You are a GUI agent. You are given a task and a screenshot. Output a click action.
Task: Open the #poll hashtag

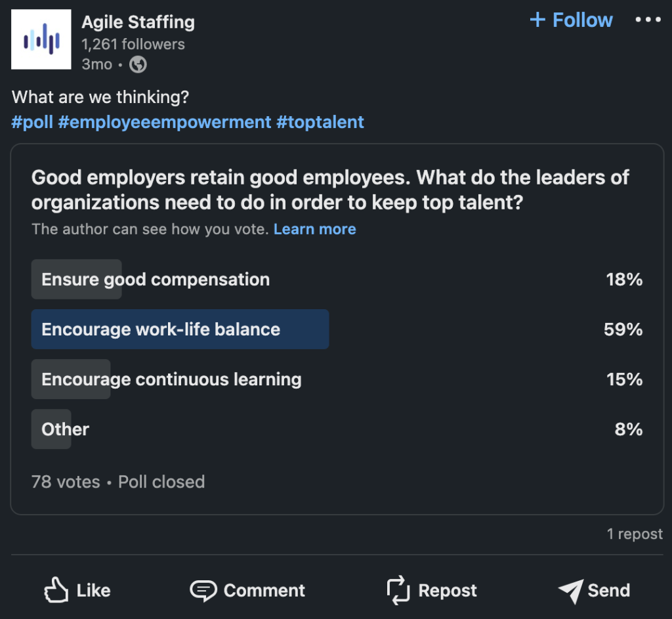32,122
